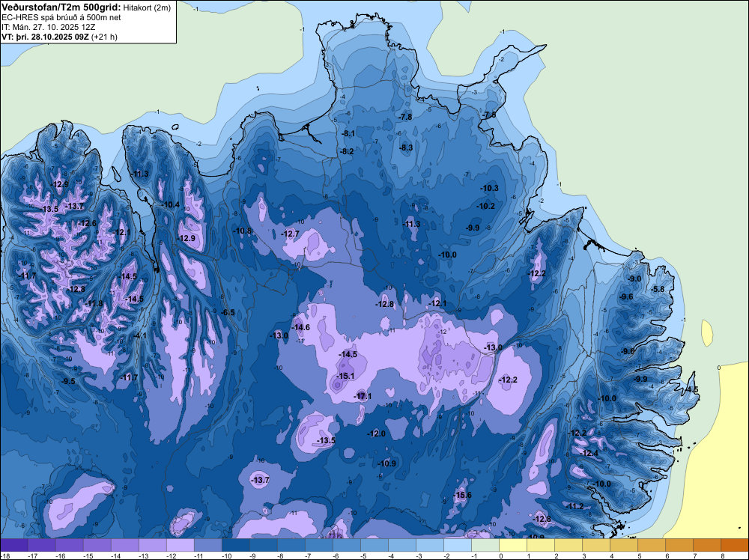Click the -8.2 temperature value
The image size is (749, 560).
pyautogui.click(x=348, y=151)
